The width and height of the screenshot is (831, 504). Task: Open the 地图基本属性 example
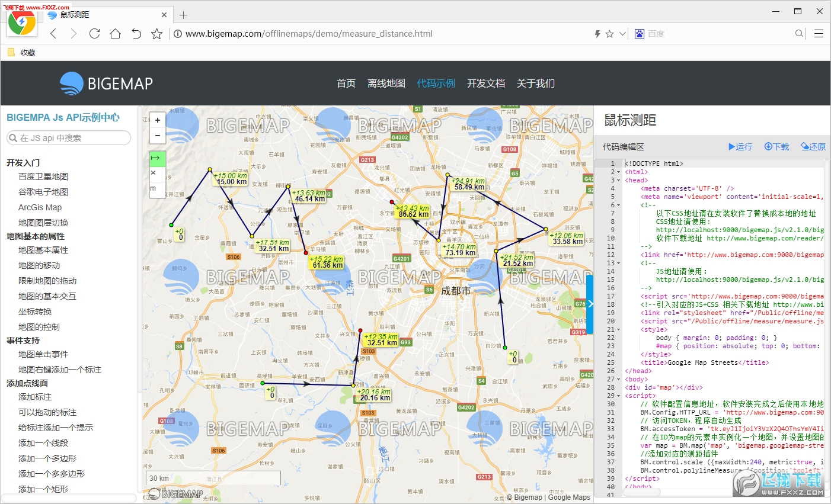(x=43, y=250)
